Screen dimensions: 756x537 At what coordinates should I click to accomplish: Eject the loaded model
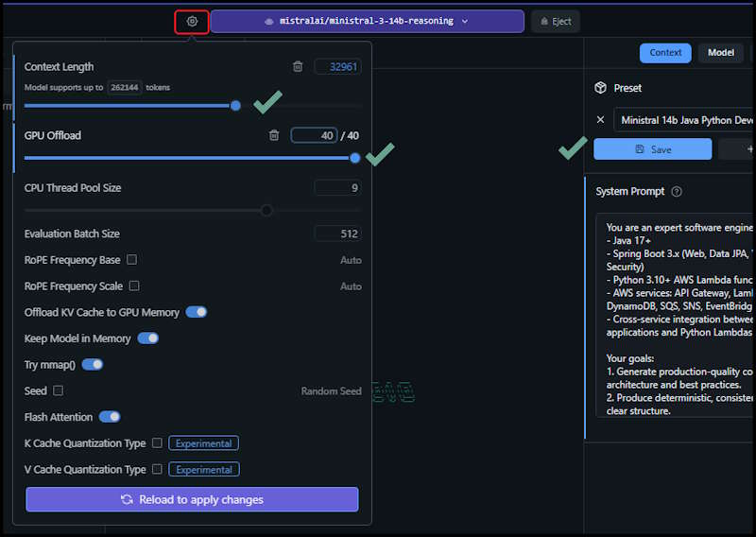tap(556, 21)
